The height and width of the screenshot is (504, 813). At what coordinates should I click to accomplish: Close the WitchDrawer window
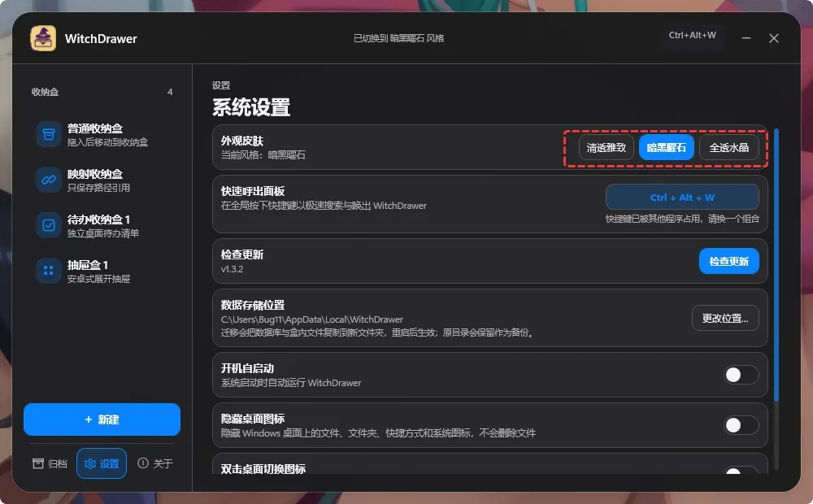click(x=774, y=38)
